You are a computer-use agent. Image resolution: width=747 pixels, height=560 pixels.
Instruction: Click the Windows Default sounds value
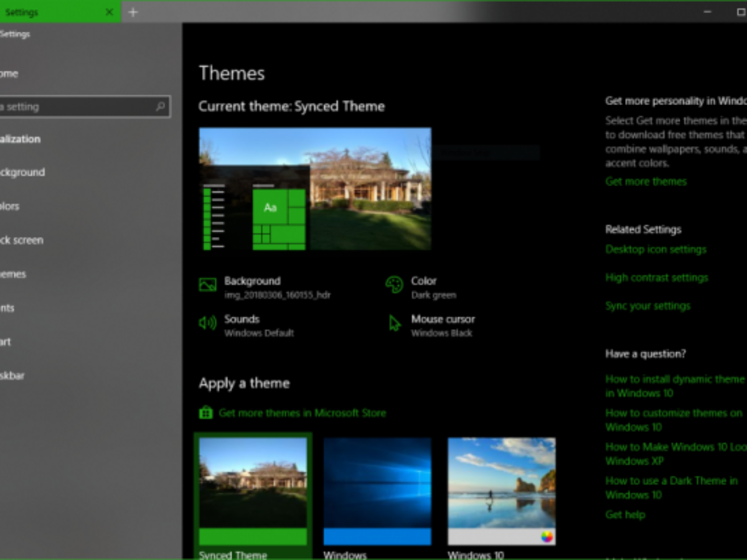pyautogui.click(x=259, y=333)
